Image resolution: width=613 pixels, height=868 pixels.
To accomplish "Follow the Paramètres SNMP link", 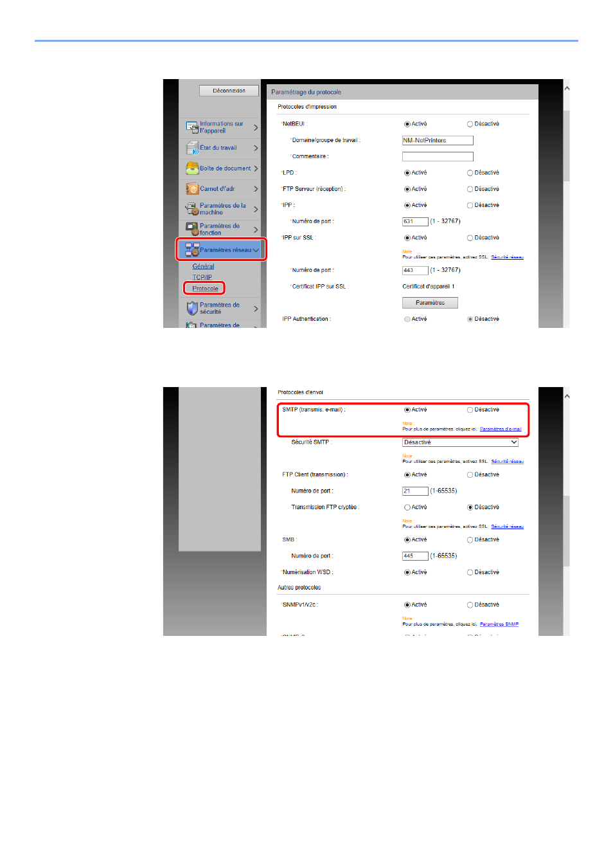I will 499,624.
